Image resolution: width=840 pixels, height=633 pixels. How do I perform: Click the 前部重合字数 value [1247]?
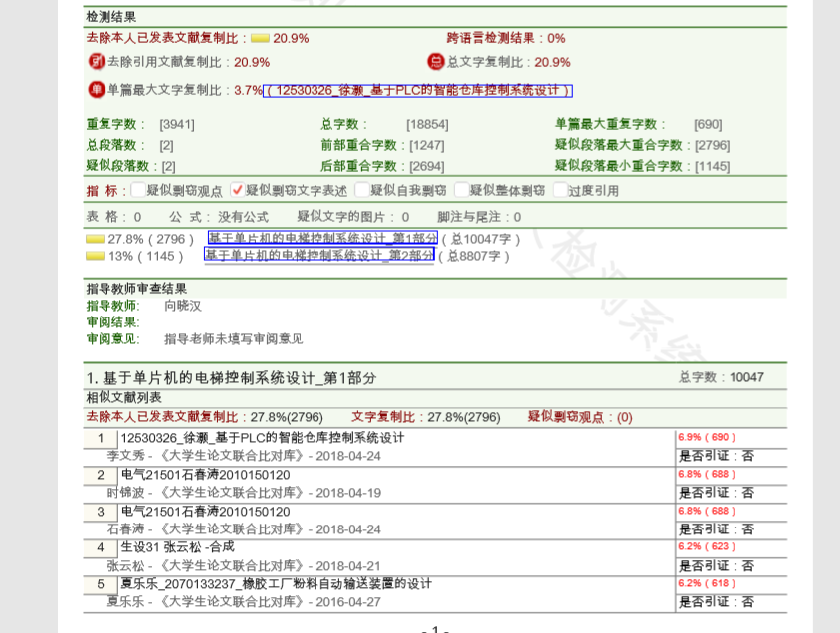pyautogui.click(x=427, y=145)
